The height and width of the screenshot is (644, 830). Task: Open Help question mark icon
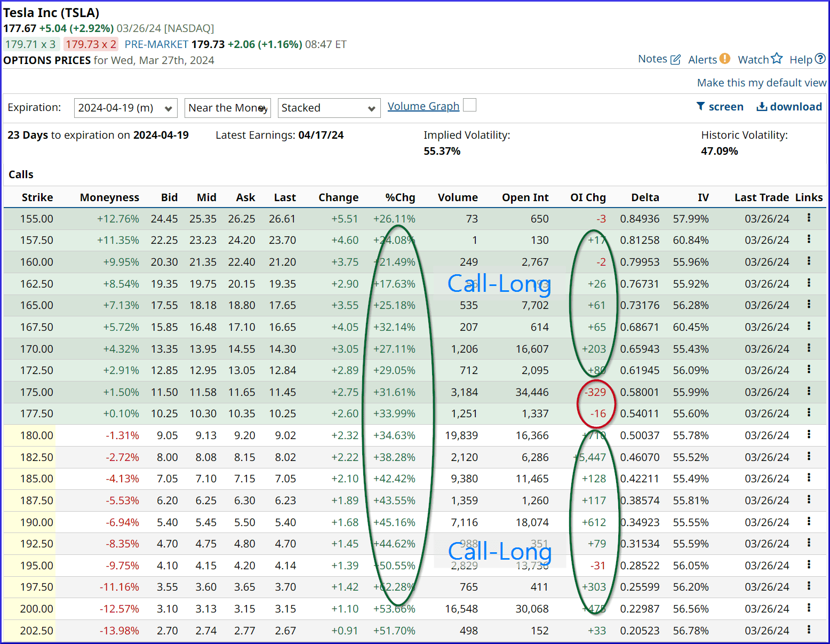point(820,59)
